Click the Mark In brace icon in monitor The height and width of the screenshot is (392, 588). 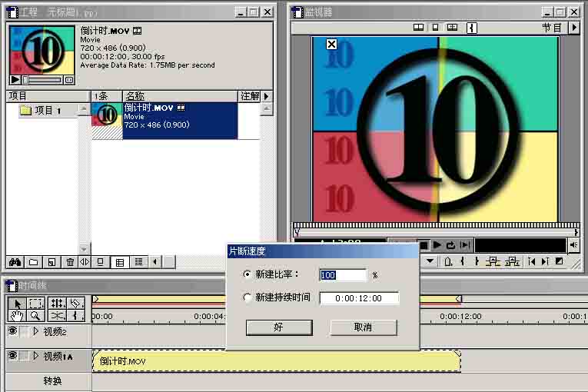(x=463, y=261)
